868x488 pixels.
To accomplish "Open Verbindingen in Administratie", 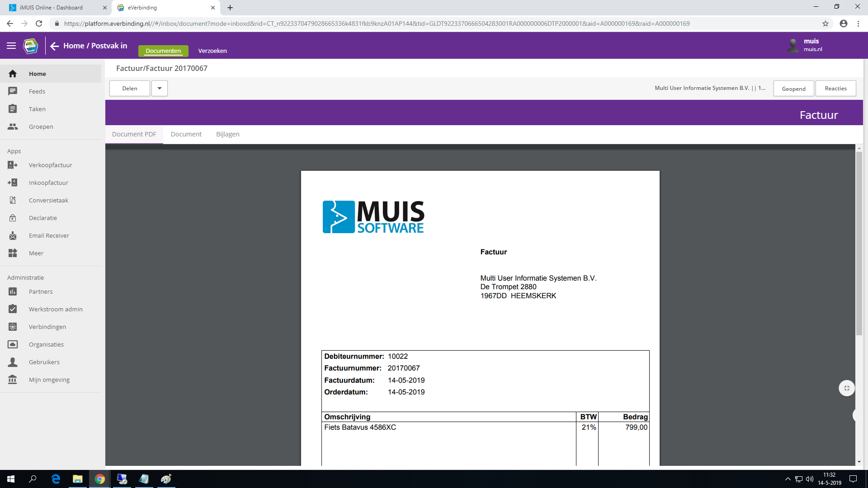I will pyautogui.click(x=47, y=327).
